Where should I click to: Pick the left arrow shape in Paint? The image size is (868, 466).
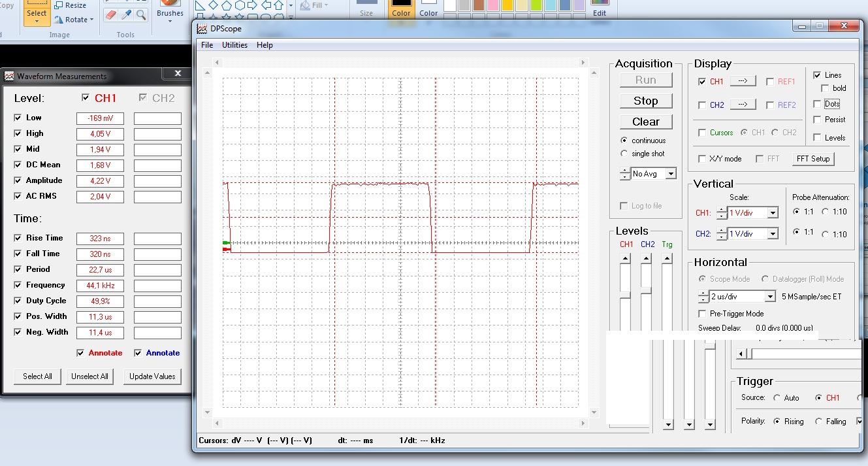266,5
